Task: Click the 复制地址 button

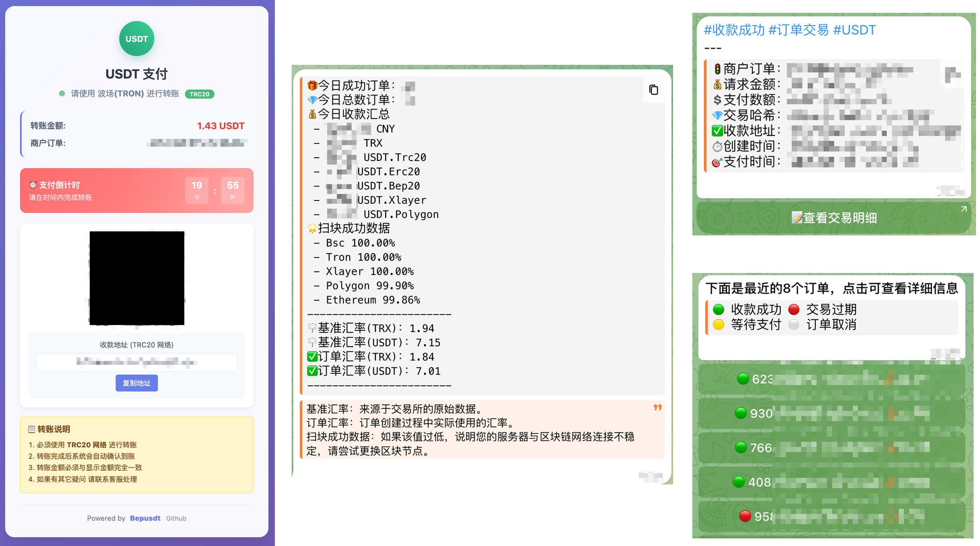Action: pos(136,383)
